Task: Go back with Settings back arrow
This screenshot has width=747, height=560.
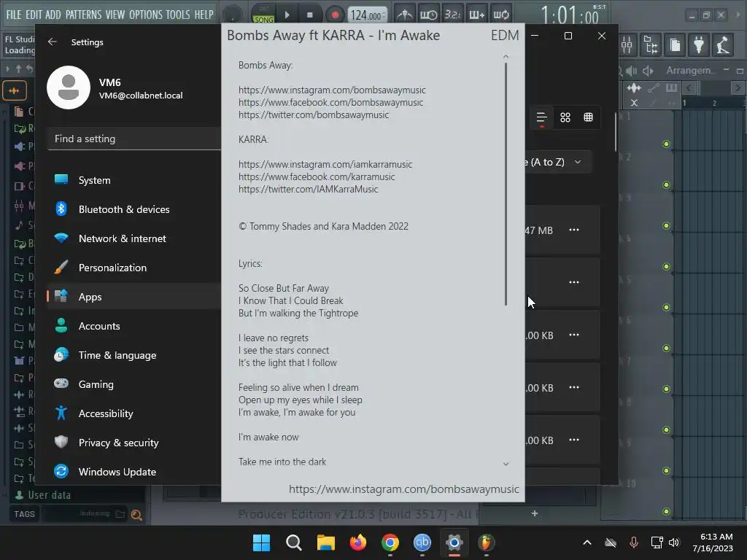Action: [x=53, y=42]
